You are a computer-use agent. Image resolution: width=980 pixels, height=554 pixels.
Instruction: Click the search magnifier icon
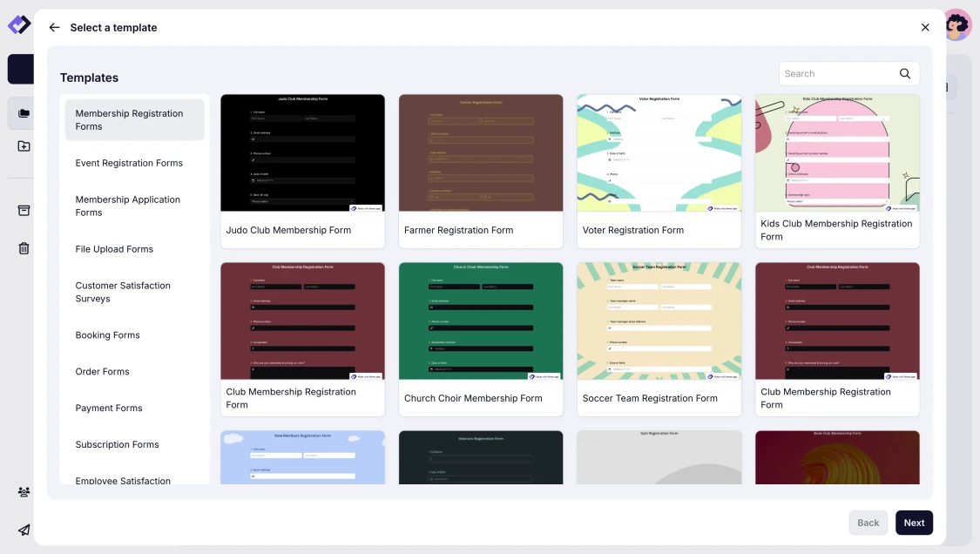click(x=904, y=73)
